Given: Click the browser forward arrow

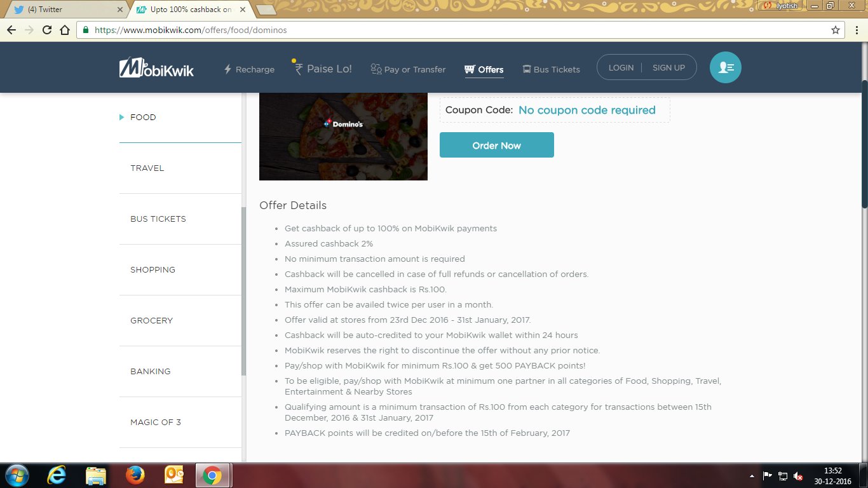Looking at the screenshot, I should pyautogui.click(x=29, y=30).
